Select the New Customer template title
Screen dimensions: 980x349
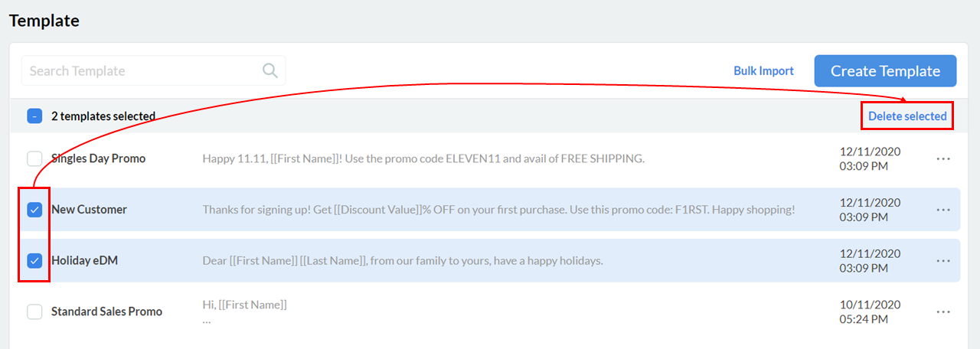click(x=89, y=210)
